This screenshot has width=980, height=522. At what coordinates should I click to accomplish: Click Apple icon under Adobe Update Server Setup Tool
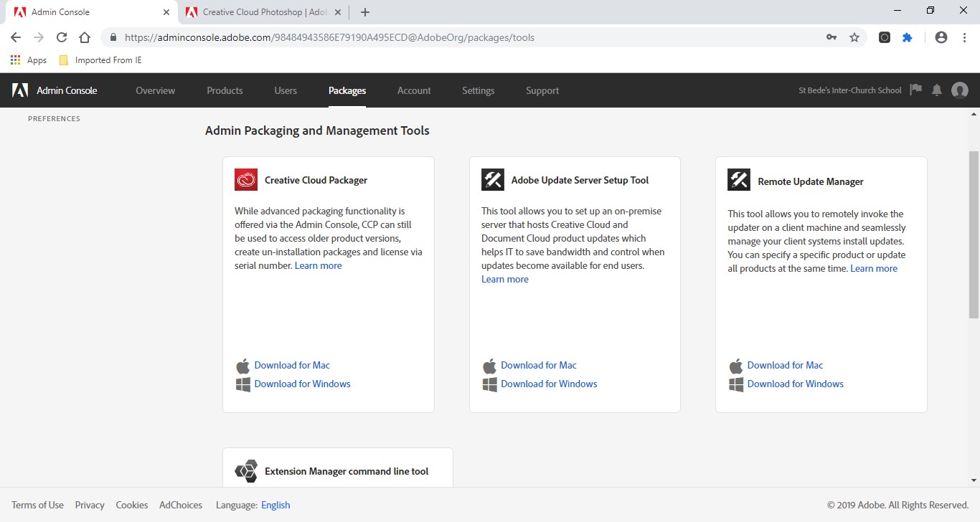[489, 366]
